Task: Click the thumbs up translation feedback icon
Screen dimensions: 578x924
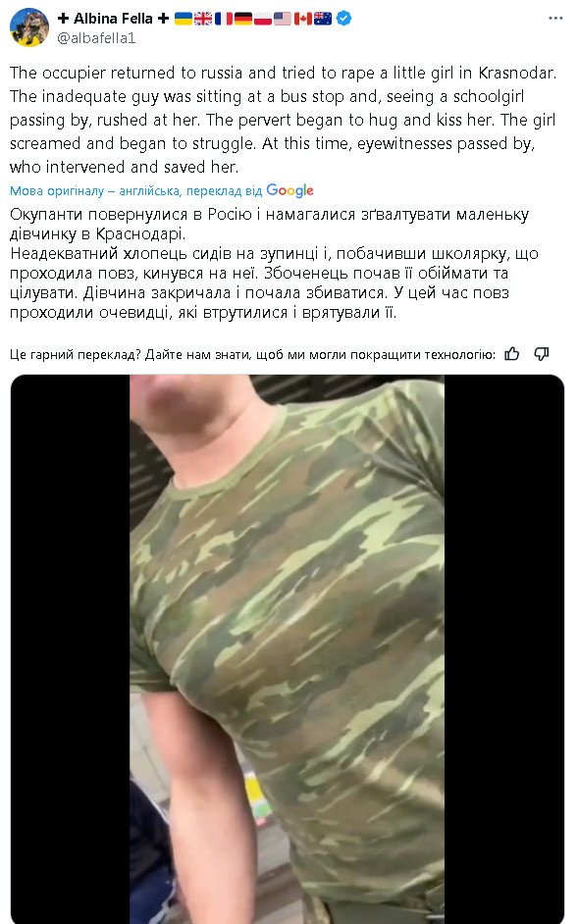Action: (x=512, y=353)
